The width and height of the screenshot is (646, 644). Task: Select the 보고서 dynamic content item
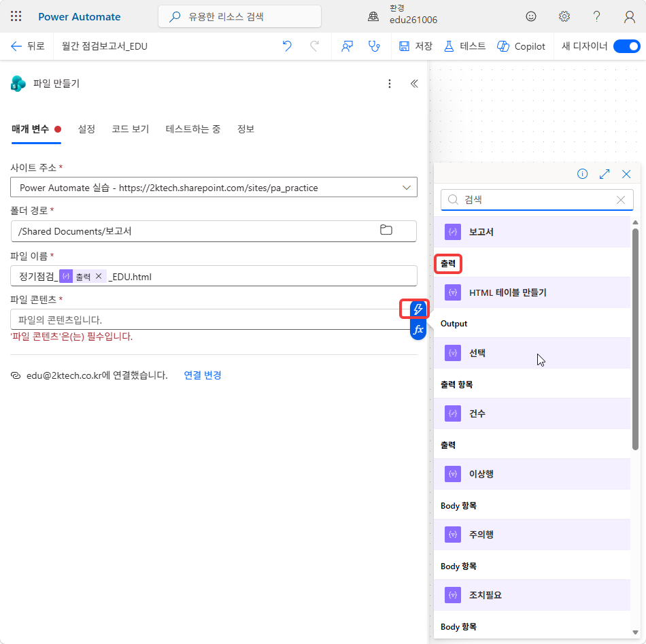(532, 232)
